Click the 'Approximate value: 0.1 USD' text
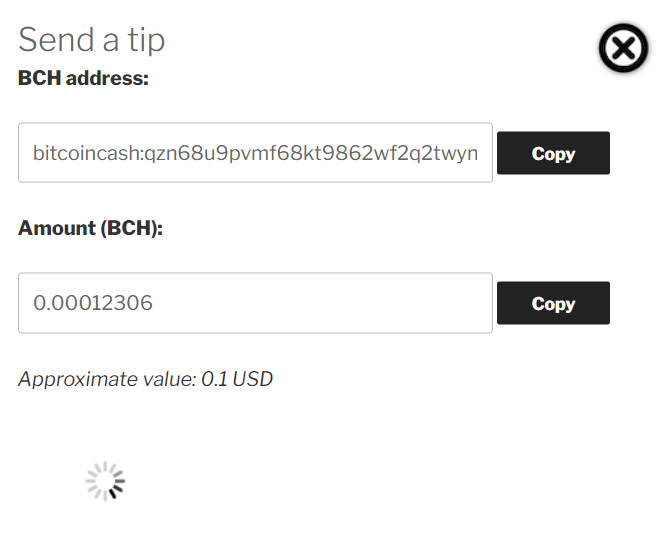 click(145, 379)
